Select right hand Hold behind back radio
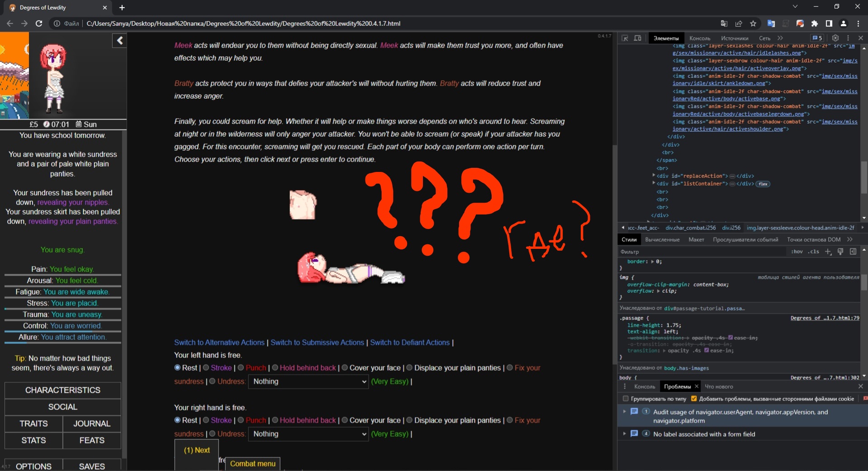 (x=275, y=420)
